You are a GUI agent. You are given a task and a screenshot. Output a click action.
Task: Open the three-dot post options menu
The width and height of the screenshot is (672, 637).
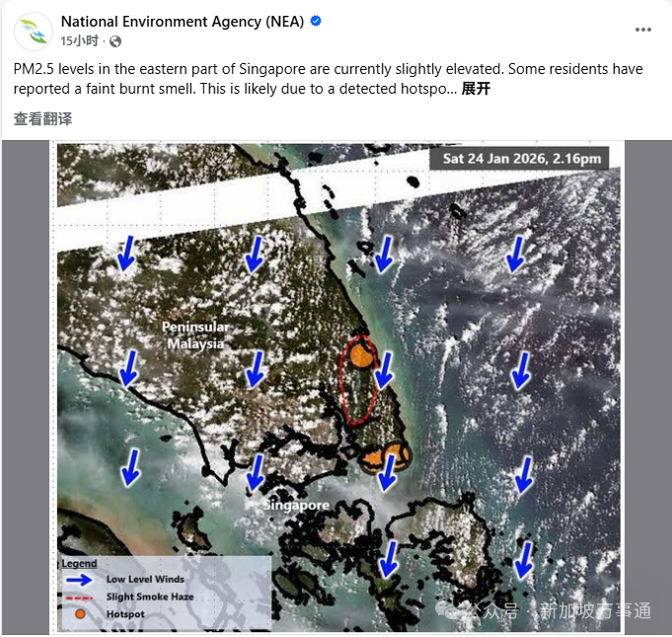pyautogui.click(x=642, y=30)
